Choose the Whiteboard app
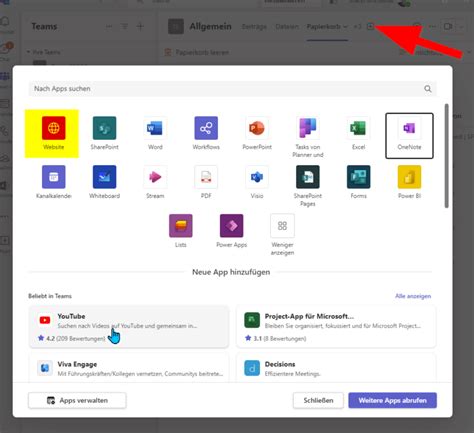 (x=104, y=182)
